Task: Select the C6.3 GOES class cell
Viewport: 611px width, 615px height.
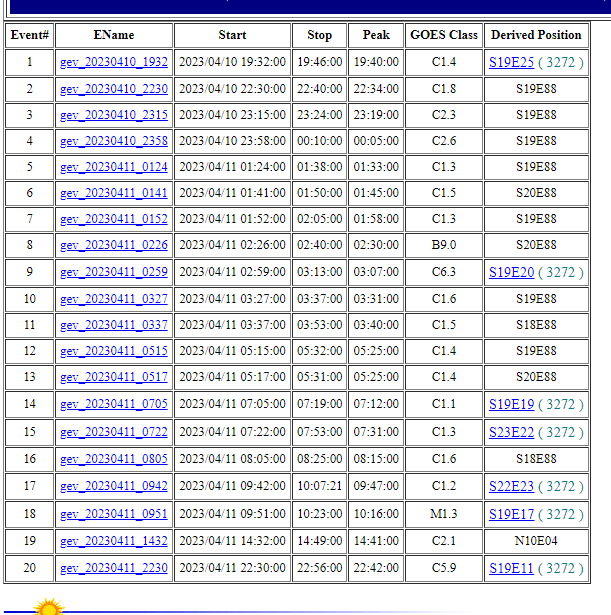Action: point(444,272)
